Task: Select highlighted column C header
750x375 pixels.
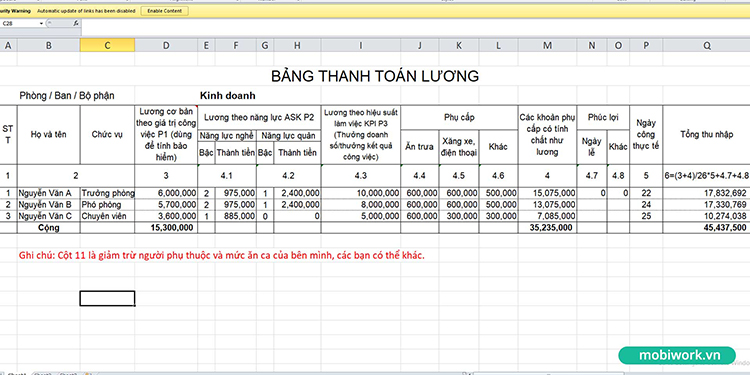Action: (x=107, y=45)
